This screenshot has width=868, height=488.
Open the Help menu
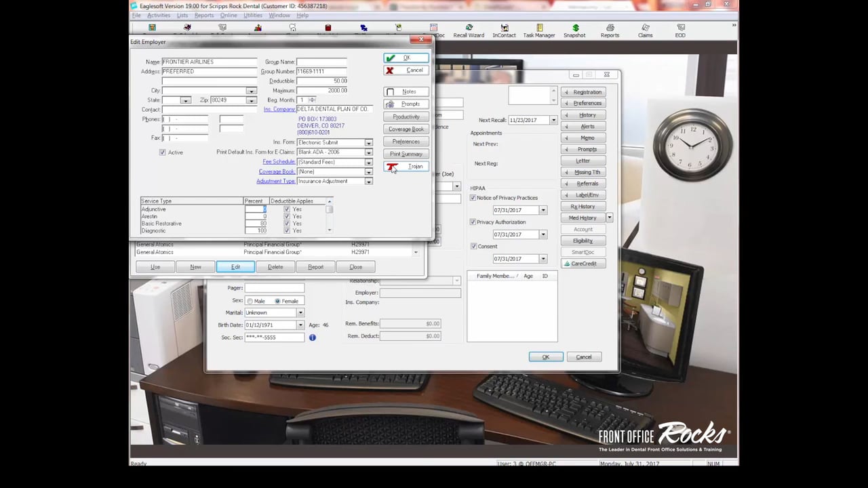click(x=302, y=16)
